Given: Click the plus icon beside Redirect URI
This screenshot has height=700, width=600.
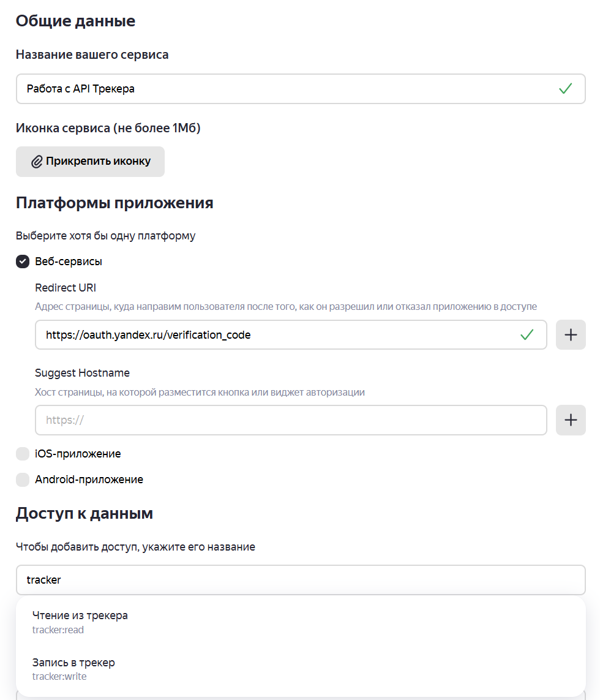Looking at the screenshot, I should (x=571, y=335).
